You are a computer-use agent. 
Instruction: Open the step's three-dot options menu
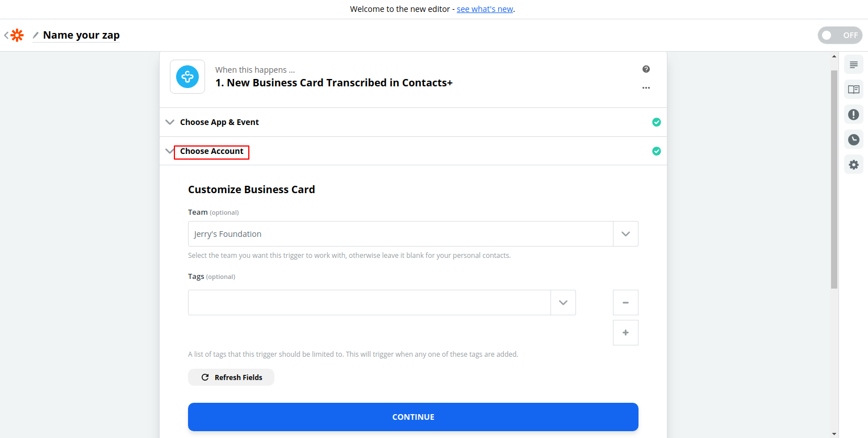(646, 88)
